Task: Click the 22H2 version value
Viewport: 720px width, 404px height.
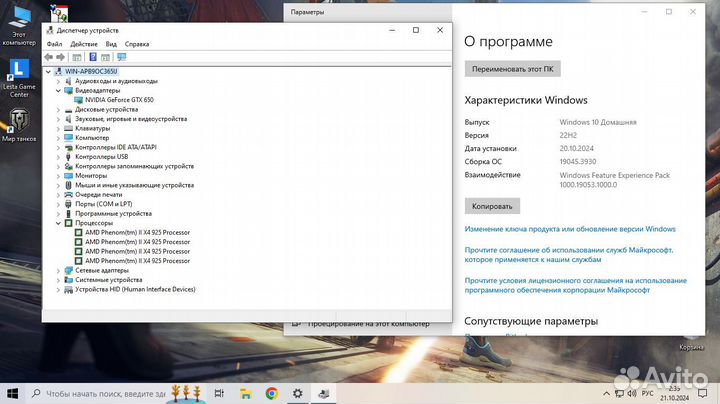Action: [x=568, y=135]
